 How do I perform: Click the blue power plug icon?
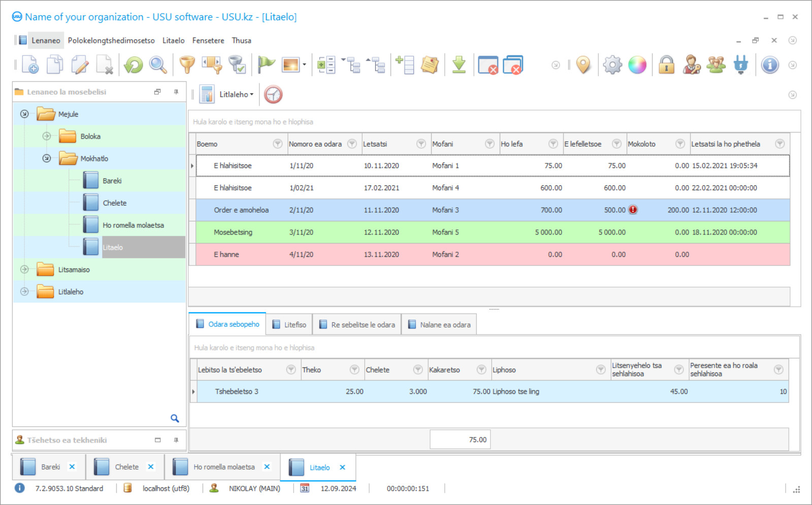[x=741, y=65]
